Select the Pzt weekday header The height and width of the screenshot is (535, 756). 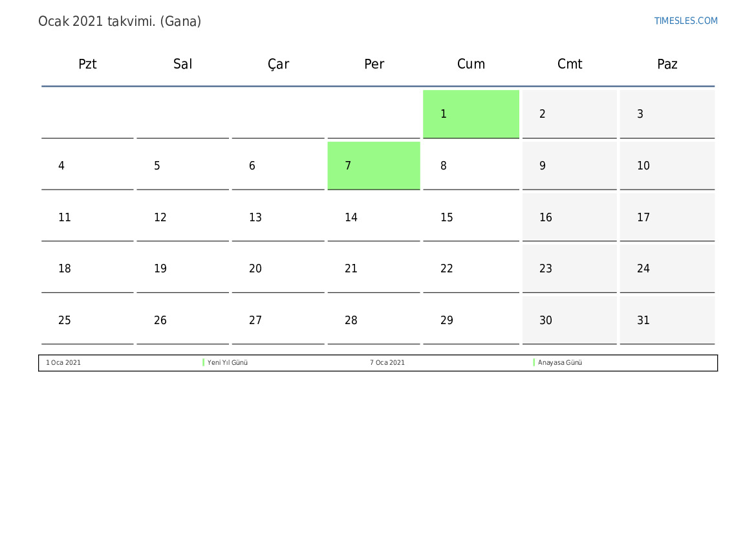tap(87, 64)
